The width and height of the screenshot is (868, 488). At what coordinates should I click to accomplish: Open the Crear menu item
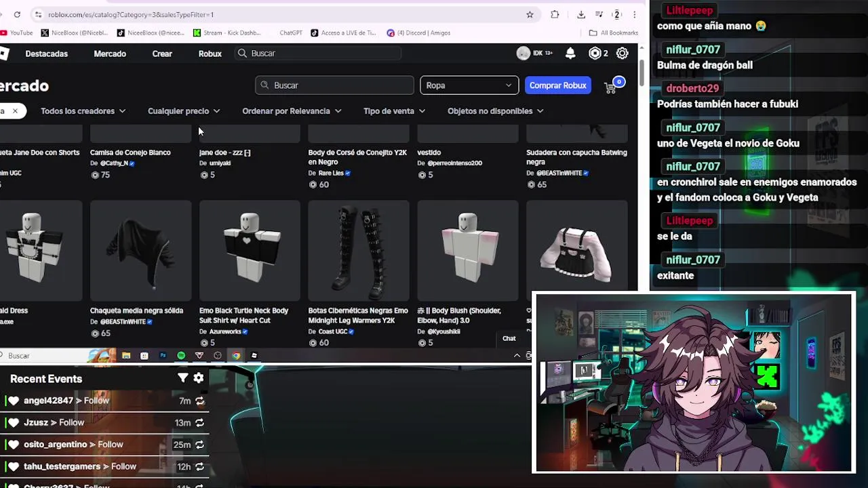point(162,54)
